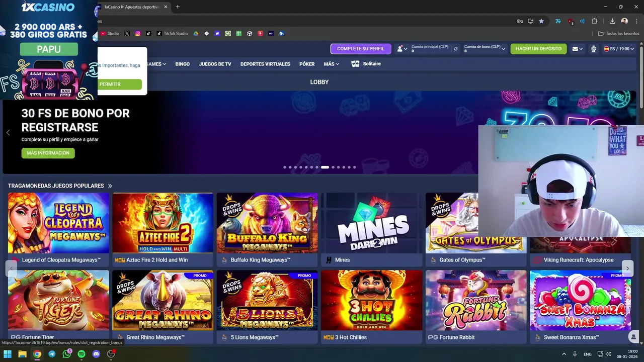Screen dimensions: 644x362
Task: Open the chat support icon near Sweet Bonanza
Action: tap(633, 337)
